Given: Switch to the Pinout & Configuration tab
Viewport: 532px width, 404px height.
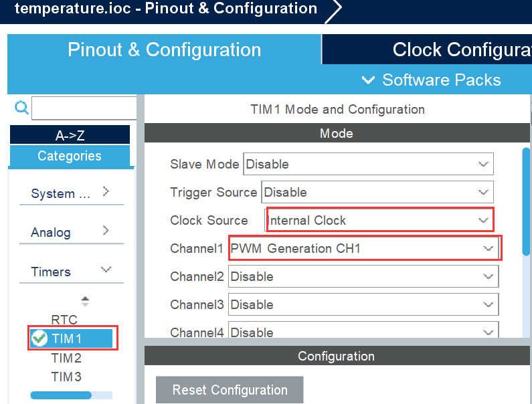Looking at the screenshot, I should point(165,50).
